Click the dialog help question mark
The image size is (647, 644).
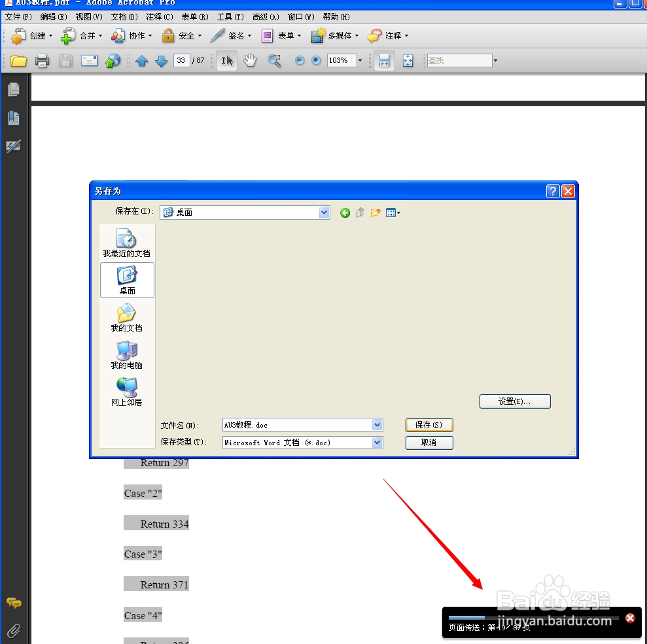click(x=553, y=191)
